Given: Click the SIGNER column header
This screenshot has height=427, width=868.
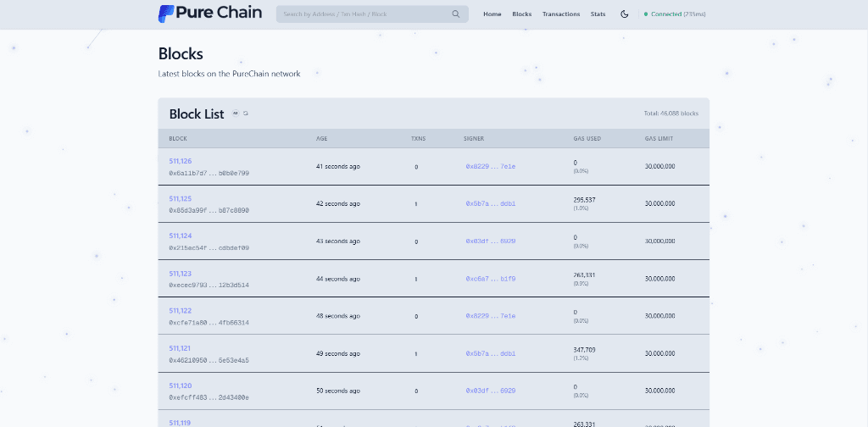Looking at the screenshot, I should click(x=474, y=139).
